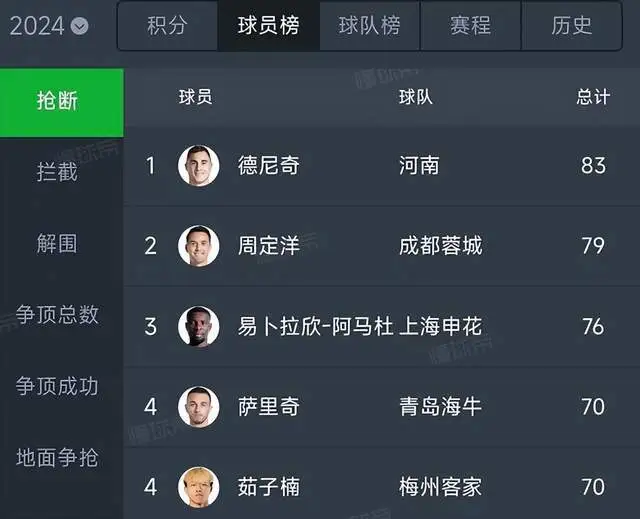The image size is (640, 519).
Task: View the 历史 tab
Action: coord(571,26)
